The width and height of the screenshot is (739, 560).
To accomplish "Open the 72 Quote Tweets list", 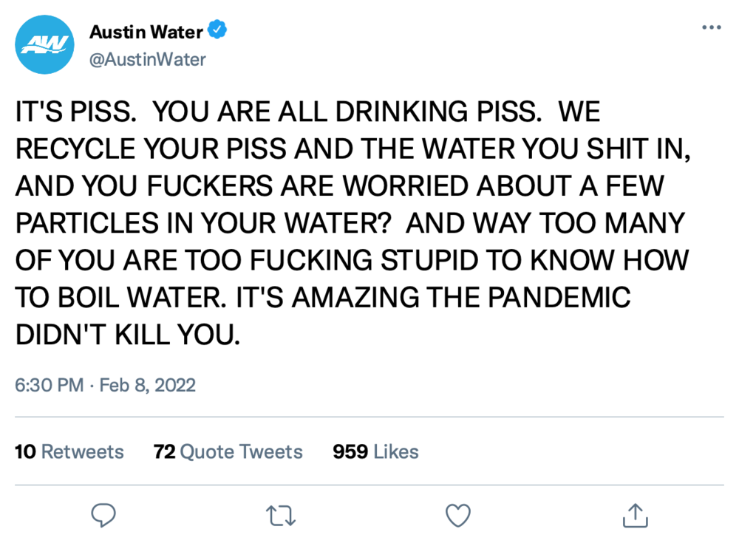I will pyautogui.click(x=228, y=451).
